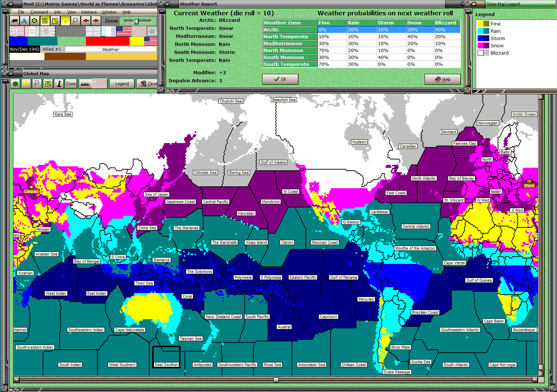557x392 pixels.
Task: Select the French tricolor flag
Action: pyautogui.click(x=108, y=31)
